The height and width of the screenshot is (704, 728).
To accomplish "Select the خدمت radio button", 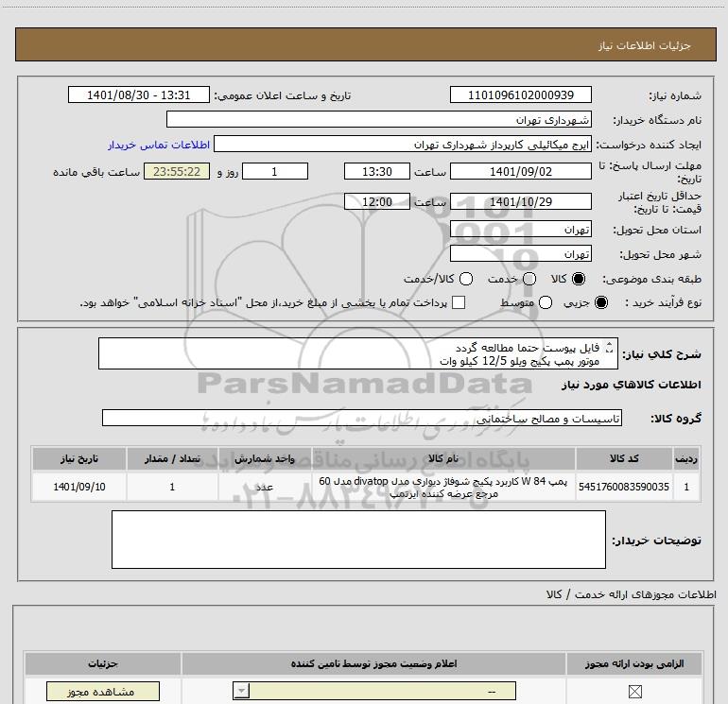I will coord(529,279).
